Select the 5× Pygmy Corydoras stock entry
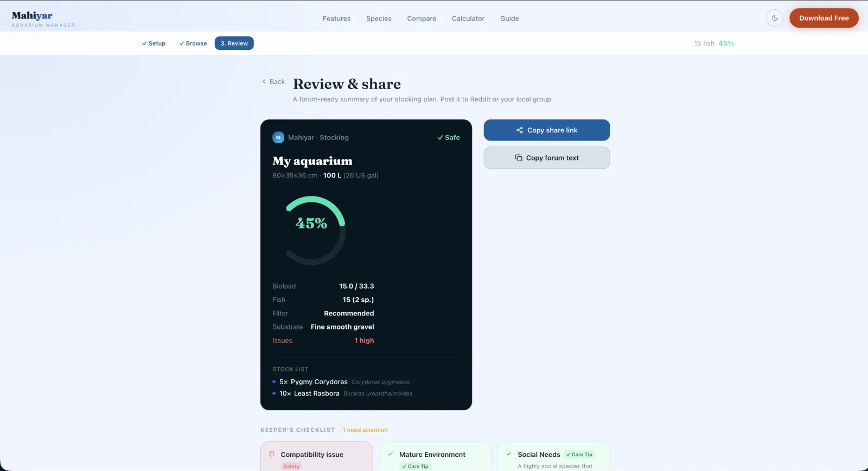 point(341,382)
